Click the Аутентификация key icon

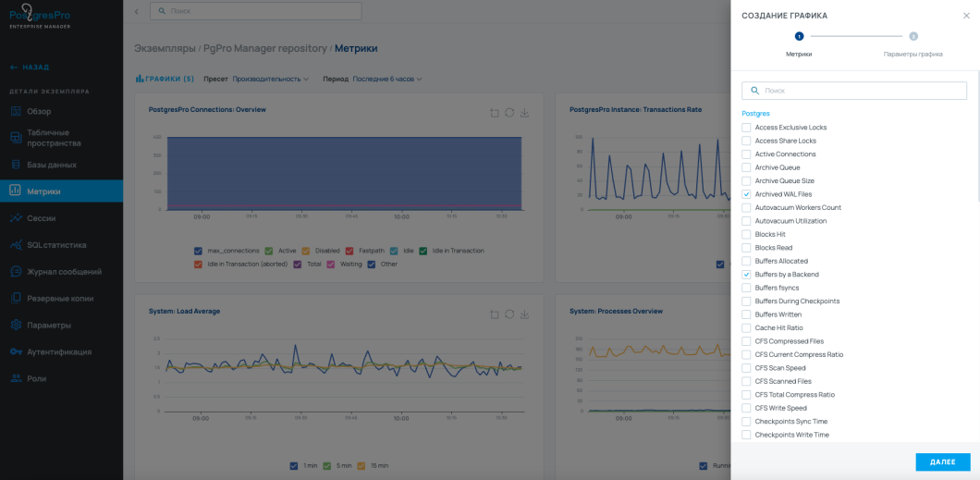coord(17,351)
